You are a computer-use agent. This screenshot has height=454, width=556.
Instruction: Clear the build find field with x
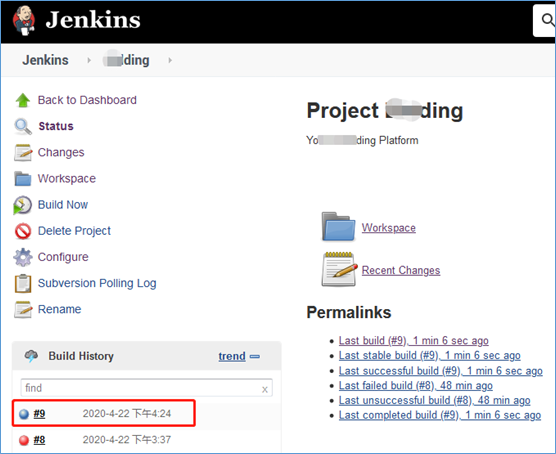coord(265,389)
